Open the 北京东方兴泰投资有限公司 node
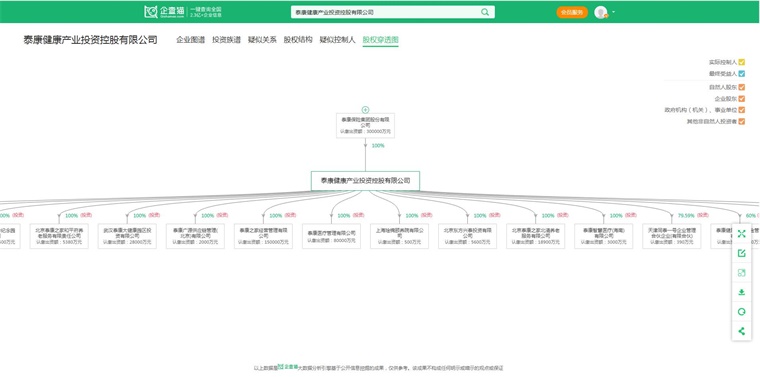Image resolution: width=760 pixels, height=377 pixels. pyautogui.click(x=468, y=236)
